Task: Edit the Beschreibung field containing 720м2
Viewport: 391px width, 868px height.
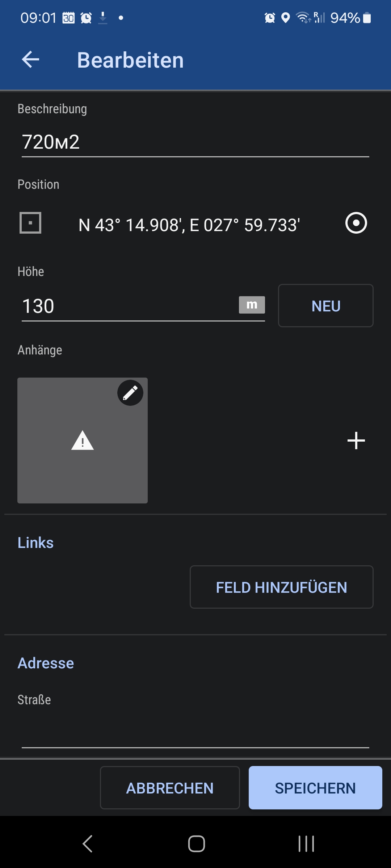Action: 195,142
